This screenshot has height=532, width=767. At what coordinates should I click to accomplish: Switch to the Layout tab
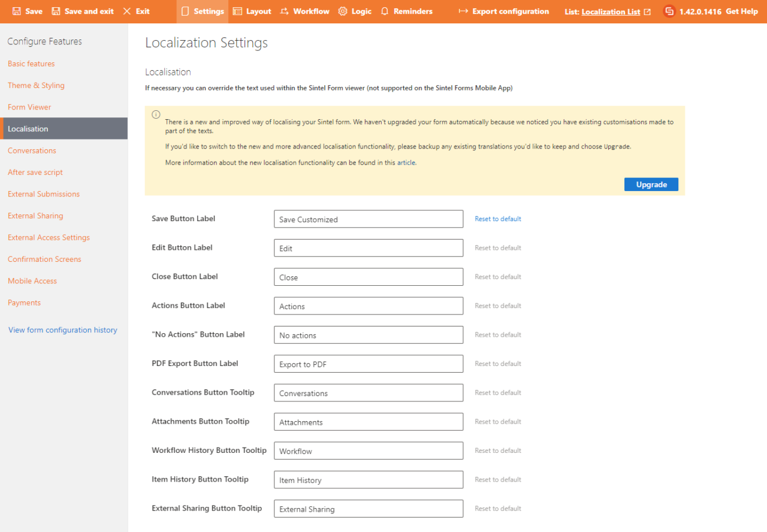pos(252,11)
